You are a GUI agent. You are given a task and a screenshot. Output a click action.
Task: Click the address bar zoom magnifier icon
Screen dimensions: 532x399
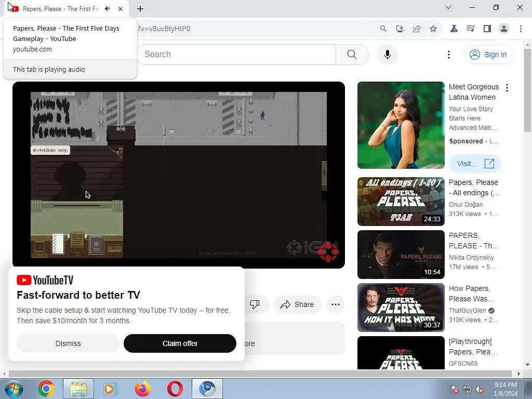click(x=383, y=29)
